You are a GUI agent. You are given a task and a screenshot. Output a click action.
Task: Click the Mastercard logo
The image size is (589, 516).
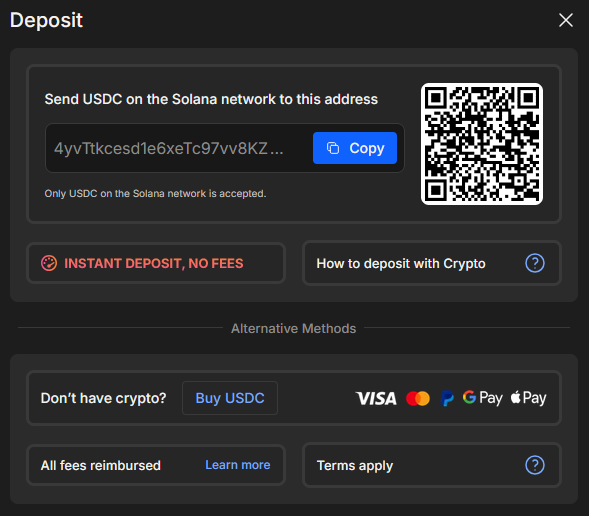(418, 398)
